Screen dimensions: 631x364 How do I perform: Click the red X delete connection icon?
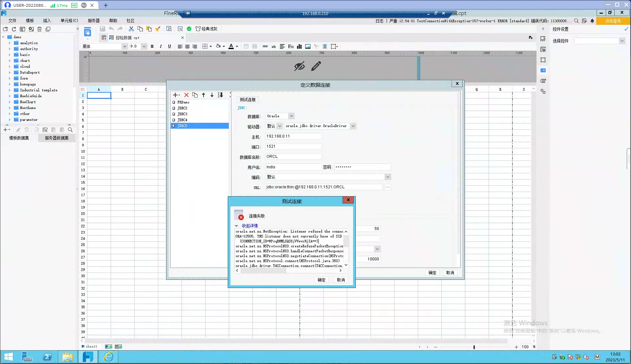(x=186, y=95)
